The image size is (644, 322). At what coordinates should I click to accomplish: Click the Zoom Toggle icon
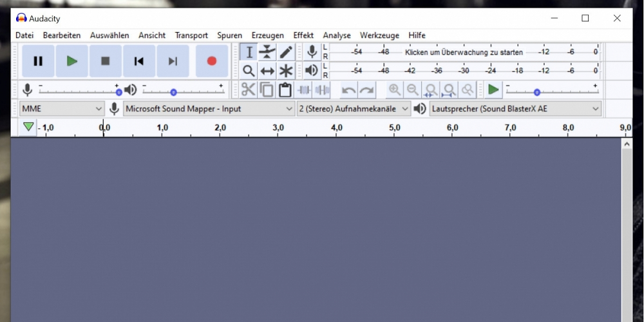(468, 90)
